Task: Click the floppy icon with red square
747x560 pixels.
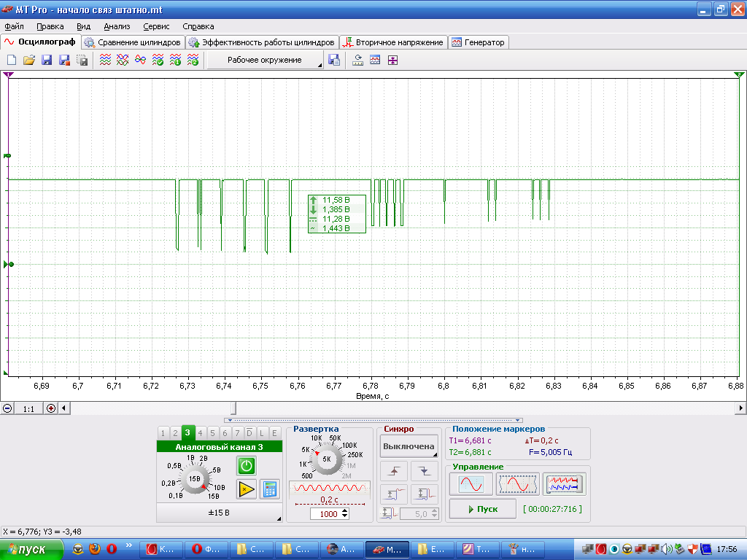Action: point(64,60)
